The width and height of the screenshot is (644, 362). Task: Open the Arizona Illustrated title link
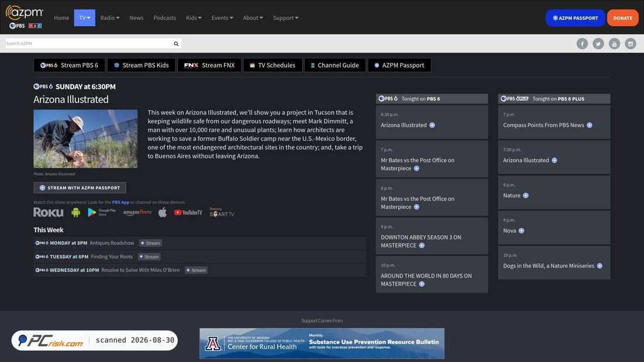pyautogui.click(x=71, y=99)
